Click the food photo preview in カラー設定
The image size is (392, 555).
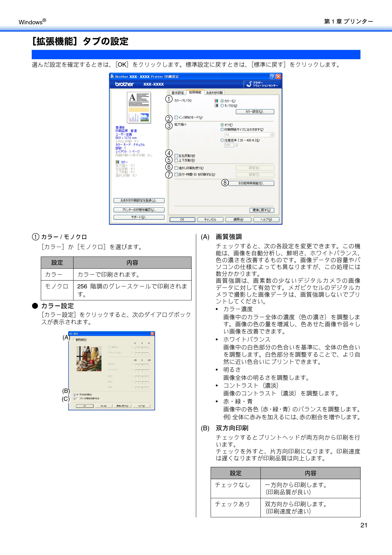(x=89, y=359)
